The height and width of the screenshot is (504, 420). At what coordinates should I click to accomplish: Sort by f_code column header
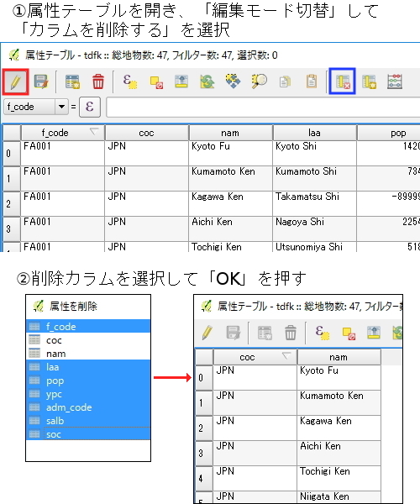pos(63,133)
